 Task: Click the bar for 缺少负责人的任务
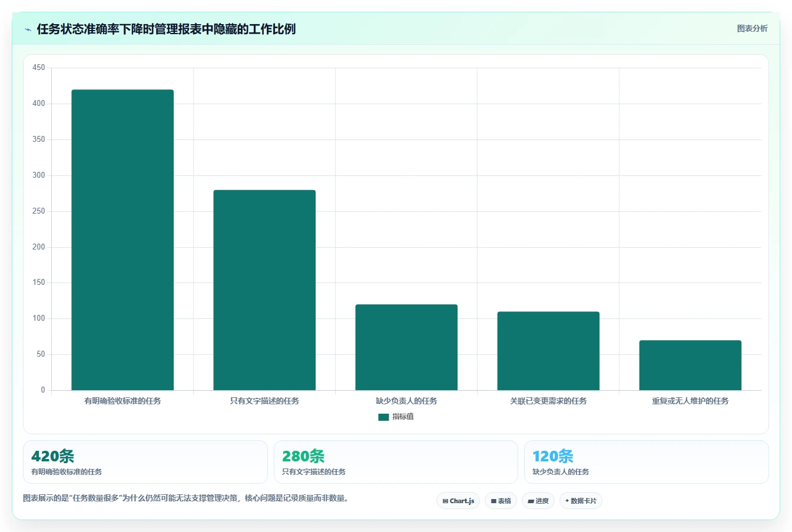coord(406,347)
